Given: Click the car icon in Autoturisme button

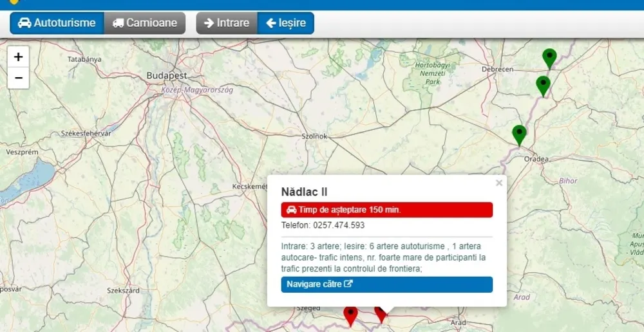Looking at the screenshot, I should coord(24,23).
